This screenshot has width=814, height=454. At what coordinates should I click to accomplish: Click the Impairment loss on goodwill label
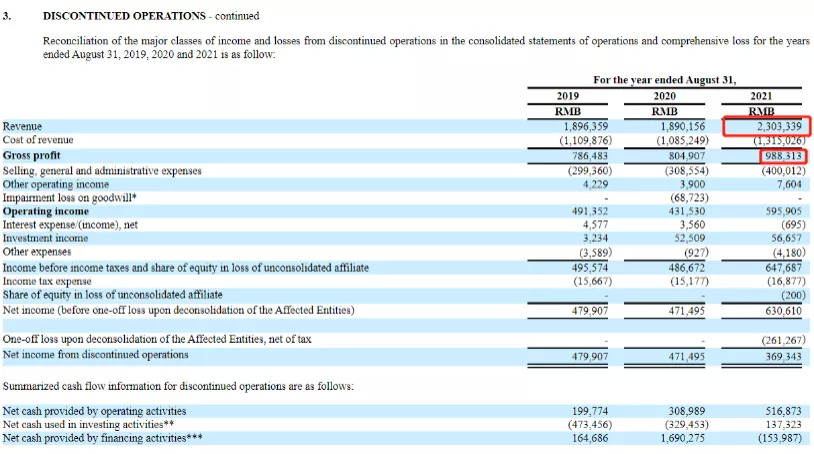[70, 198]
